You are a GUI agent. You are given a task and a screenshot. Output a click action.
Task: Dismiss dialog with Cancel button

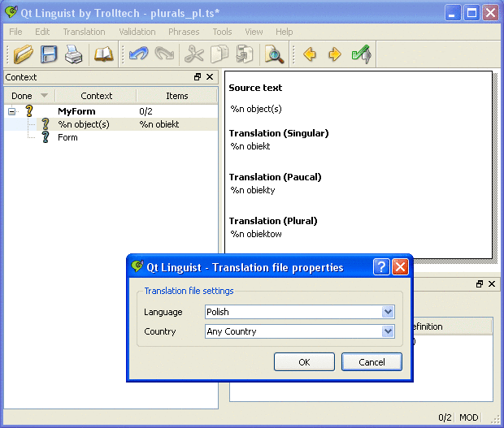point(371,362)
